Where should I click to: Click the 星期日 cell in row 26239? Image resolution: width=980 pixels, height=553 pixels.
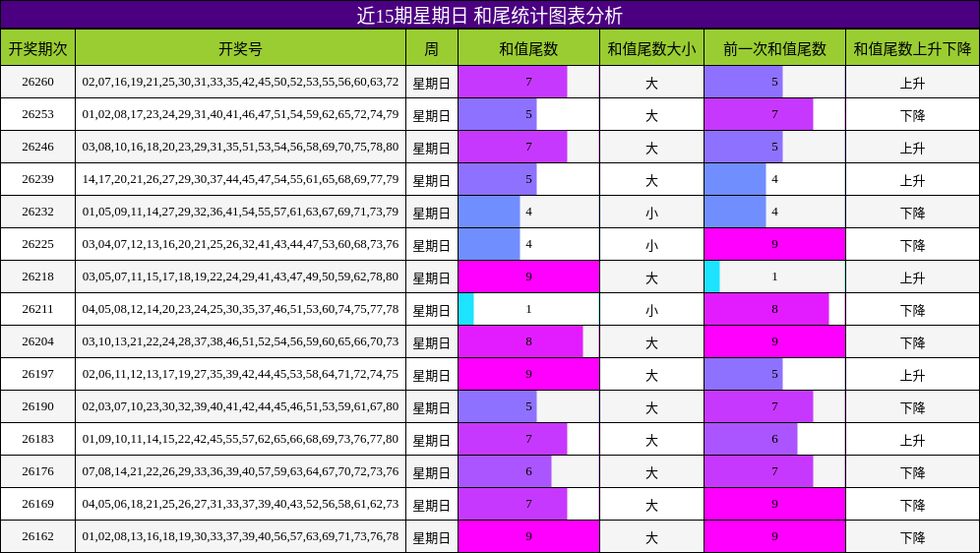click(432, 181)
